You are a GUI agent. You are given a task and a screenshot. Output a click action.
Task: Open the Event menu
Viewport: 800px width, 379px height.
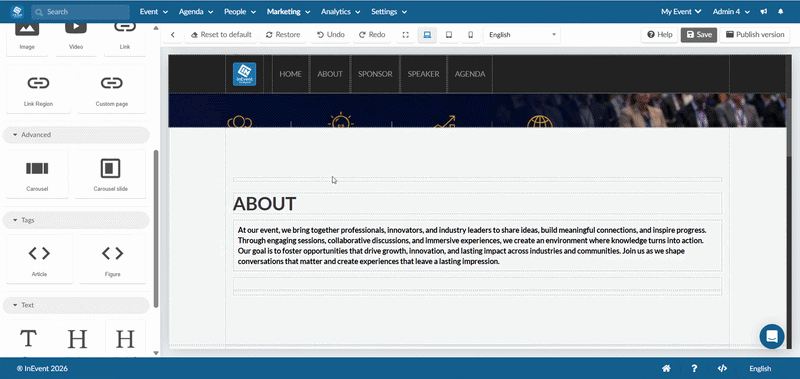[x=154, y=12]
